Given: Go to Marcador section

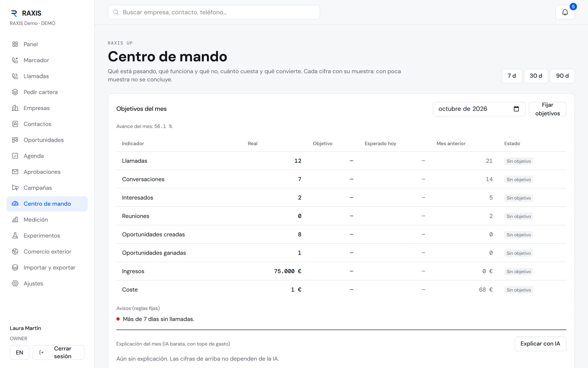Looking at the screenshot, I should pyautogui.click(x=47, y=60).
